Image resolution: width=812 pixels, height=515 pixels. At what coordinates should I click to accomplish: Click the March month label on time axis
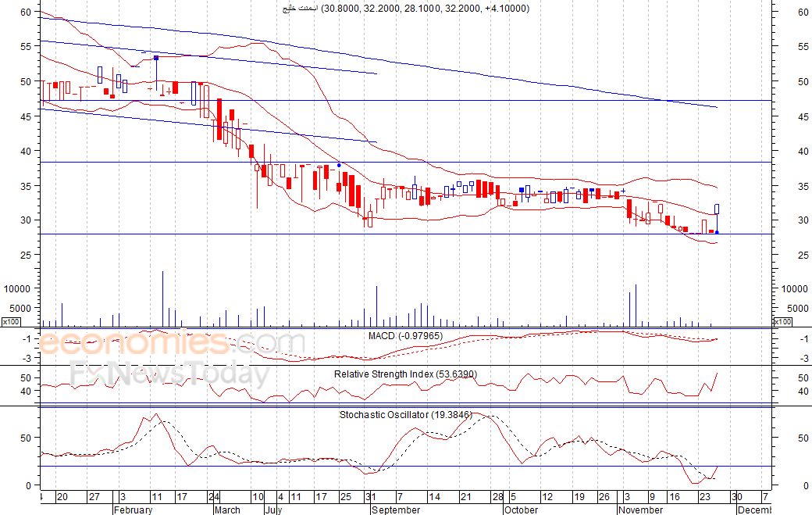[227, 510]
